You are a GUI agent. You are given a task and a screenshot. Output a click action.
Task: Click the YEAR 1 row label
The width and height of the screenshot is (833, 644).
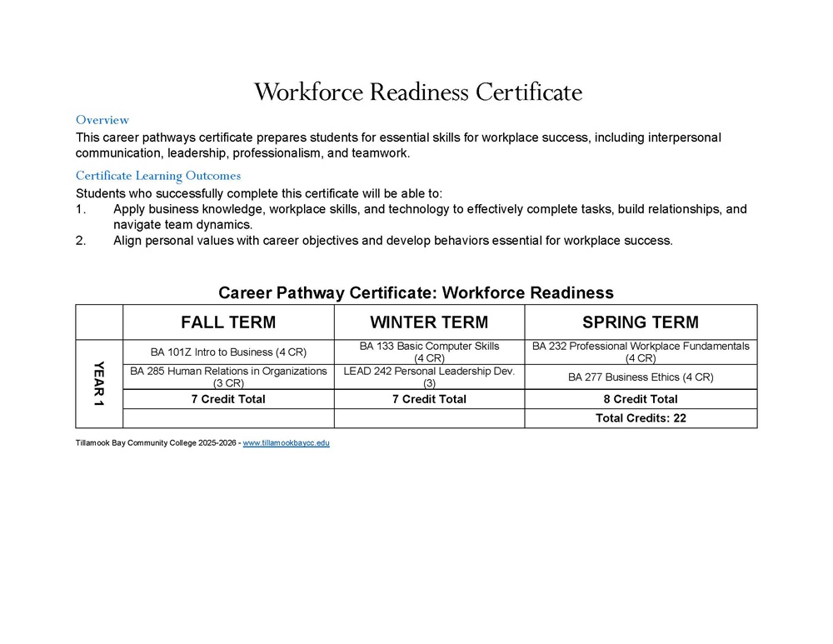pos(99,383)
